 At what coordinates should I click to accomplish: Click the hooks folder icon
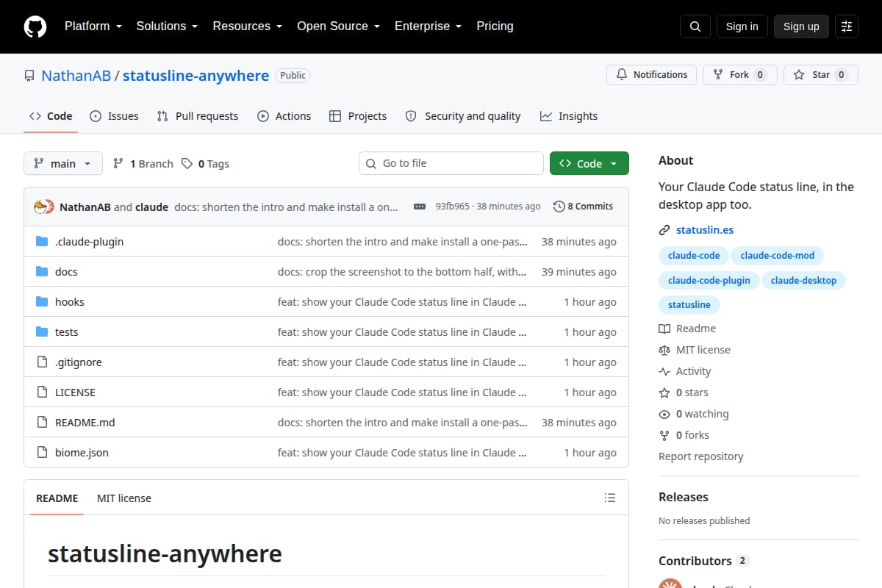[42, 302]
